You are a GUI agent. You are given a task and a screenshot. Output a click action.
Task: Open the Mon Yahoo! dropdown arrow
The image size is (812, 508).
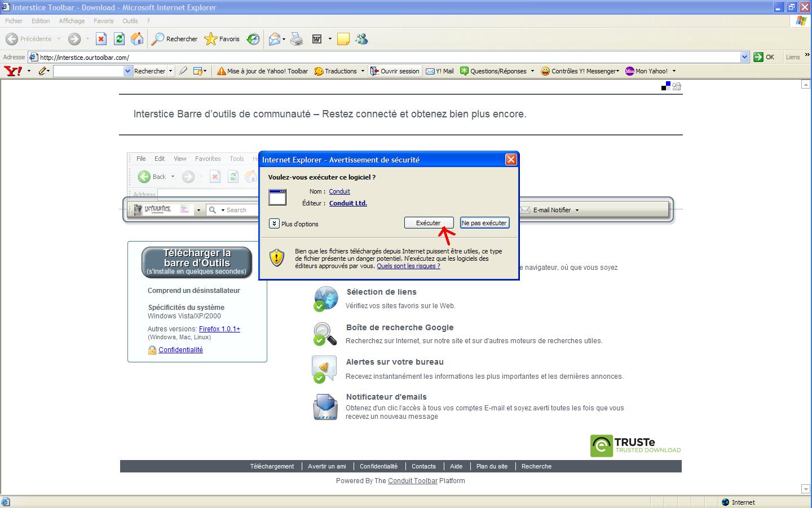[x=674, y=71]
